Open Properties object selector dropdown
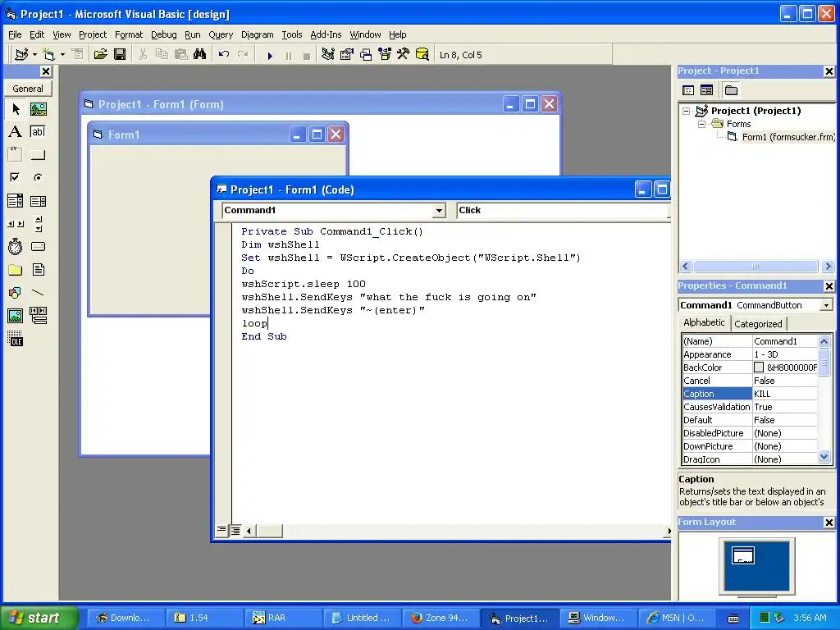This screenshot has width=840, height=630. 826,305
